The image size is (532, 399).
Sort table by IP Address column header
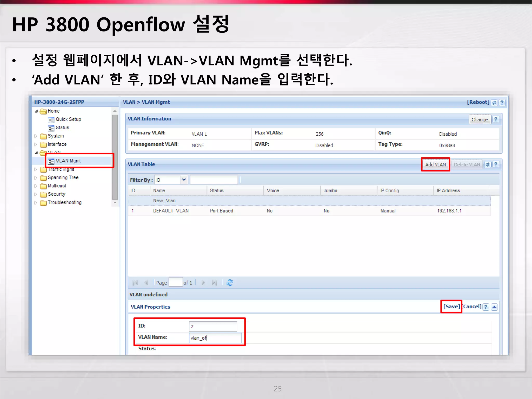[462, 190]
